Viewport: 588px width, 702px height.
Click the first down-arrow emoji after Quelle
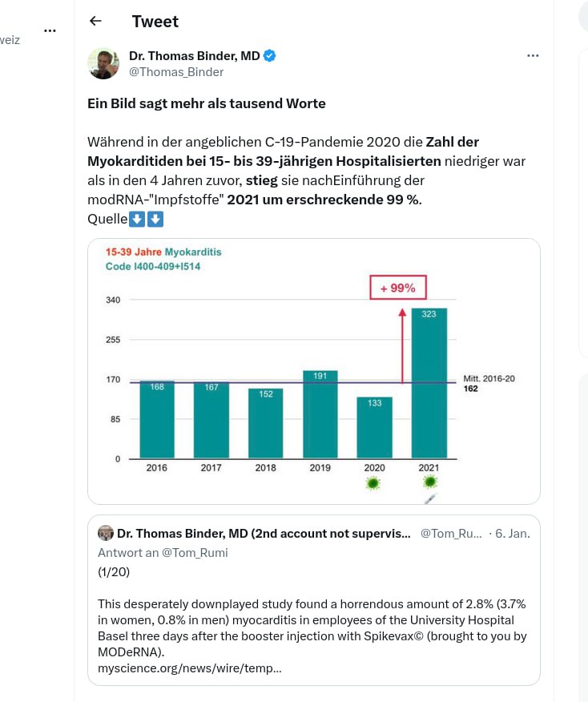point(136,219)
